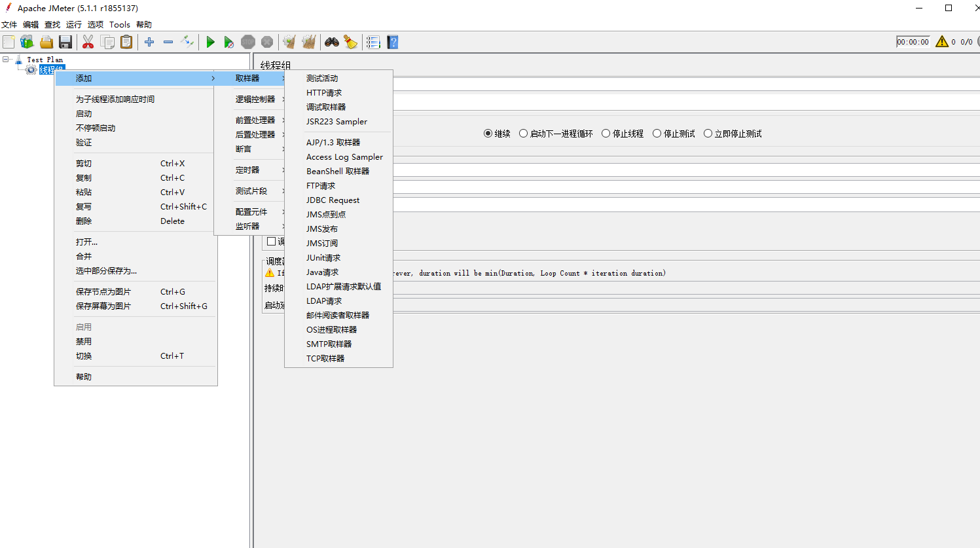Expand the 定时器 submenu

click(x=249, y=170)
